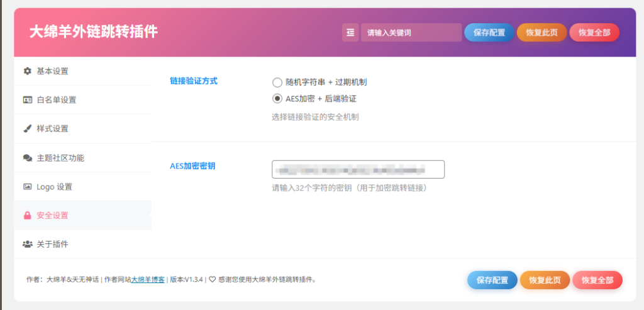644x310 pixels.
Task: Focus the 请输入关键词 search field
Action: (411, 33)
